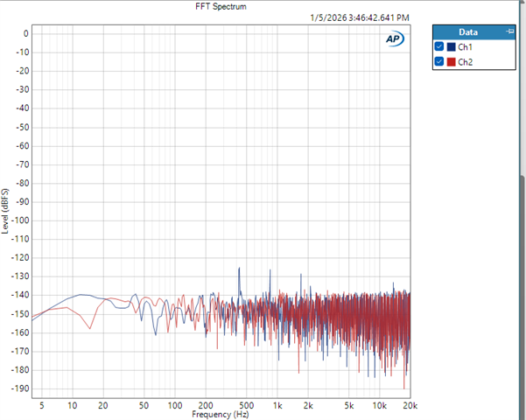Uncheck the Ch1 trace checkbox

pyautogui.click(x=439, y=46)
